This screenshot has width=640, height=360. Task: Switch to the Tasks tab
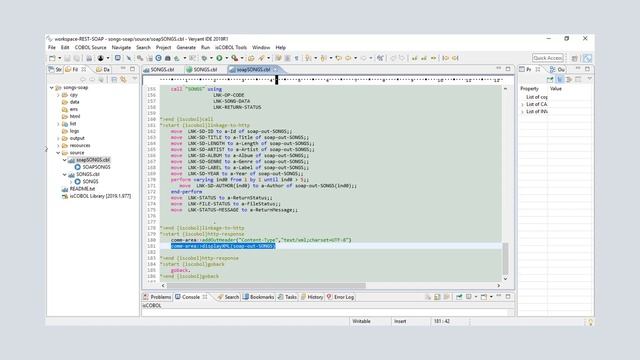coord(287,297)
